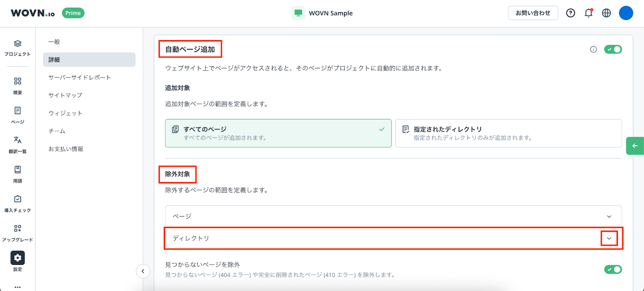Toggle the 自動ページ追加 switch off
644x291 pixels.
(613, 49)
